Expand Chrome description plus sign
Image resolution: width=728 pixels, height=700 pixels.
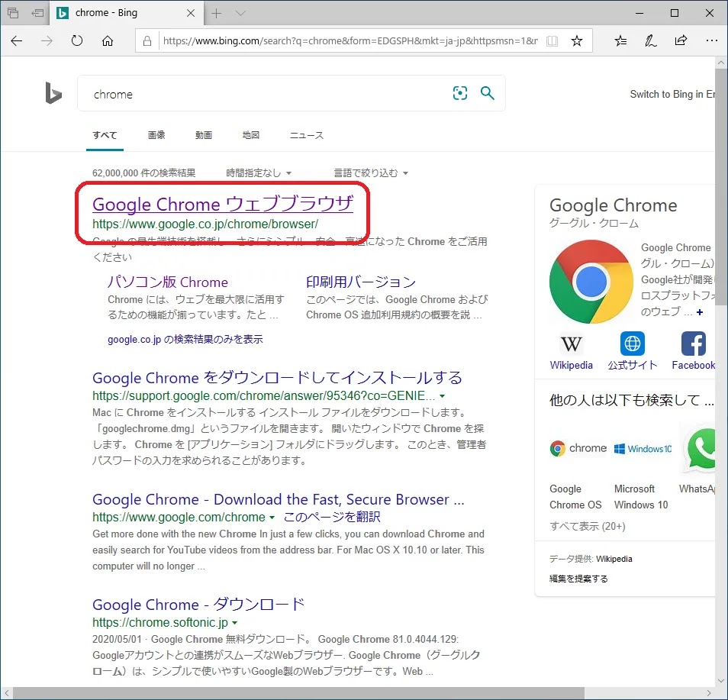click(x=700, y=312)
